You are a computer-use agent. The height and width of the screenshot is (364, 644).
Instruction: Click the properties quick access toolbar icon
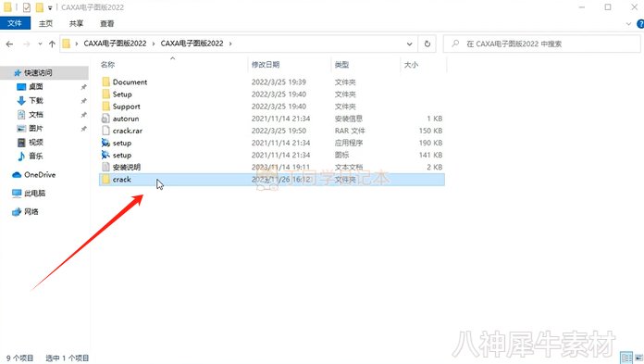tap(27, 7)
